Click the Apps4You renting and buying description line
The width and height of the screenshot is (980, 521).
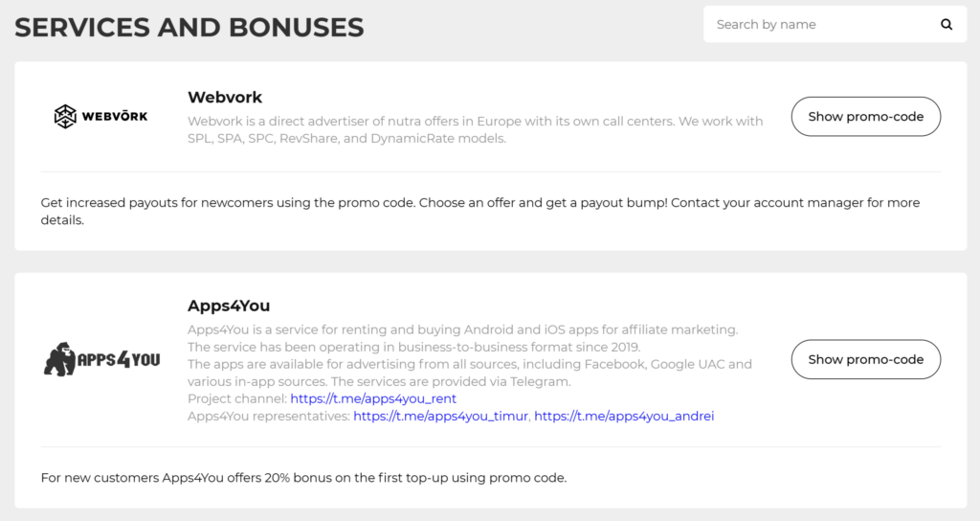point(462,329)
